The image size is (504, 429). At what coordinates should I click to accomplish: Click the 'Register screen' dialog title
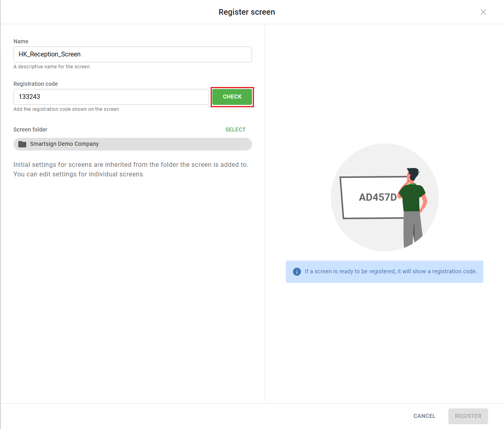coord(247,12)
